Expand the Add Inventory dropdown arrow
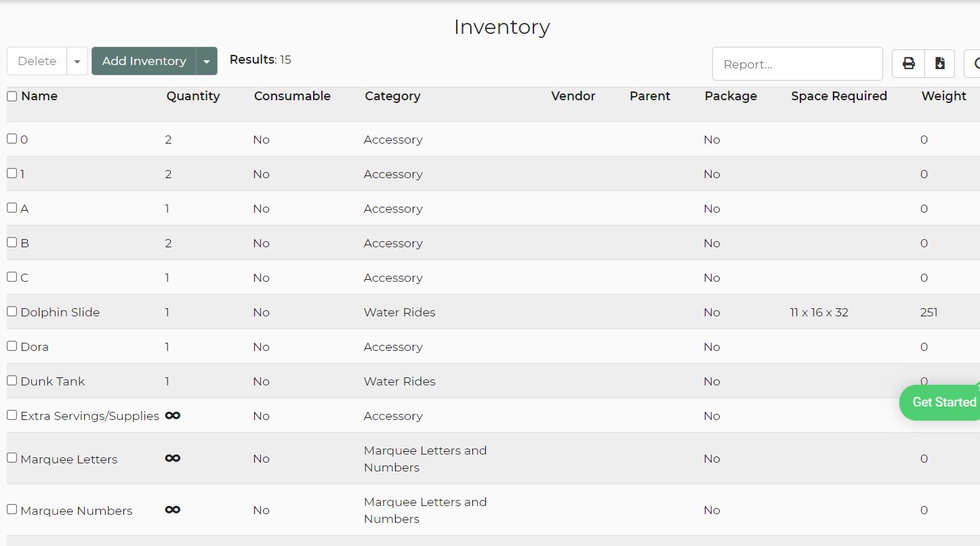 point(207,61)
